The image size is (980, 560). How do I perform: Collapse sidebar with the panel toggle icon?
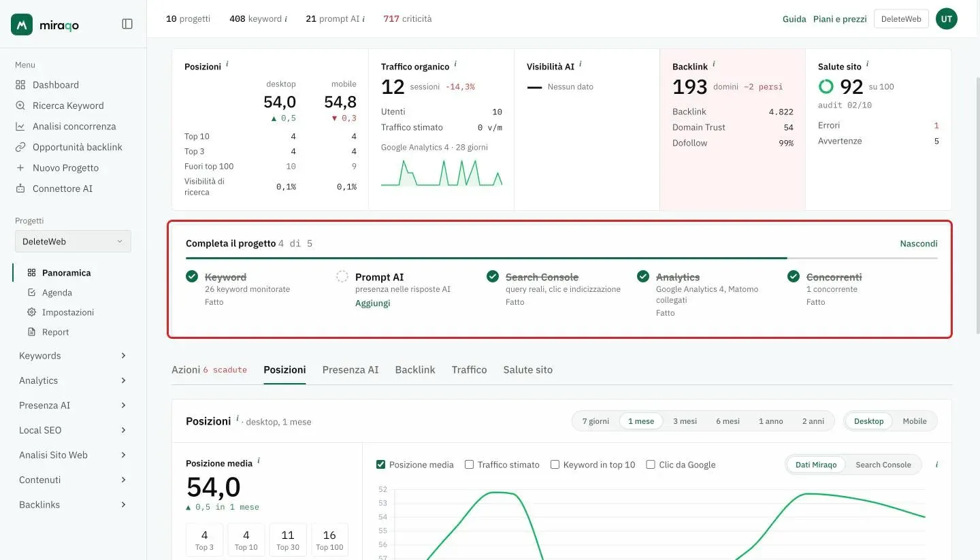127,24
